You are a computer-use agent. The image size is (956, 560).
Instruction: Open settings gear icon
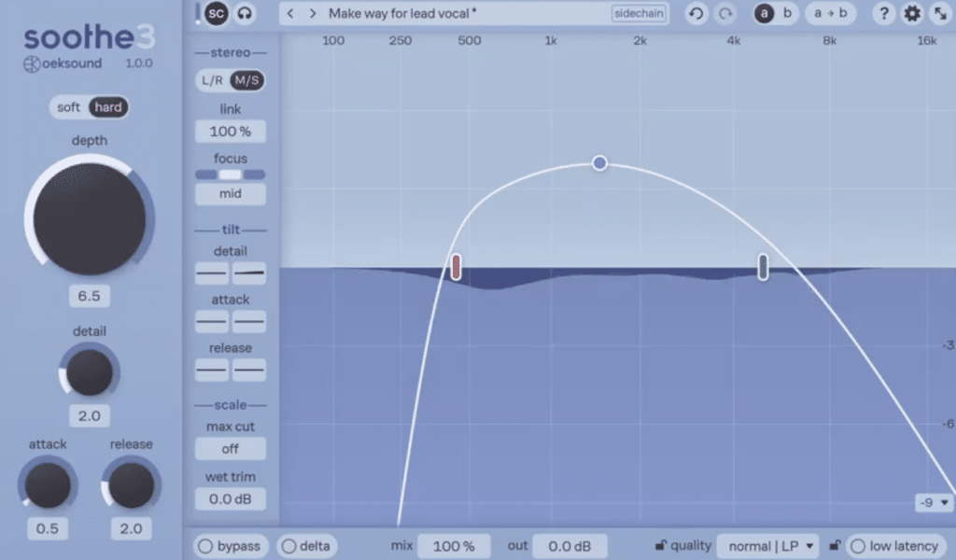tap(912, 13)
